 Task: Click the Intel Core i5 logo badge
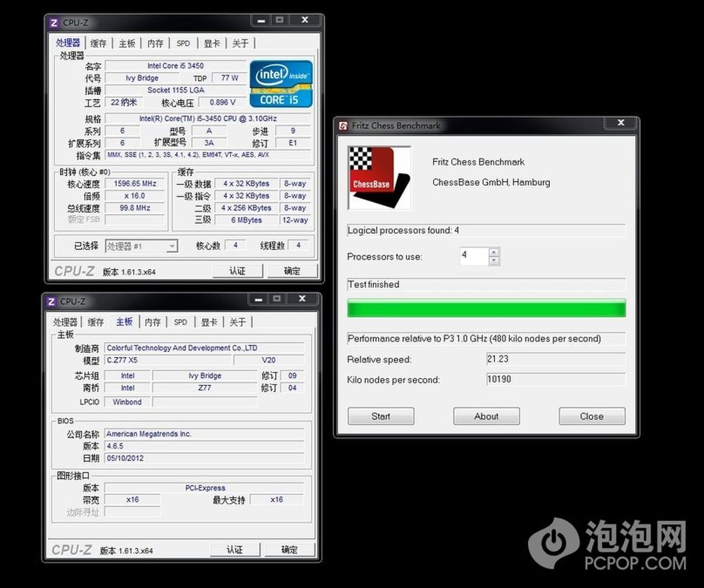point(281,83)
